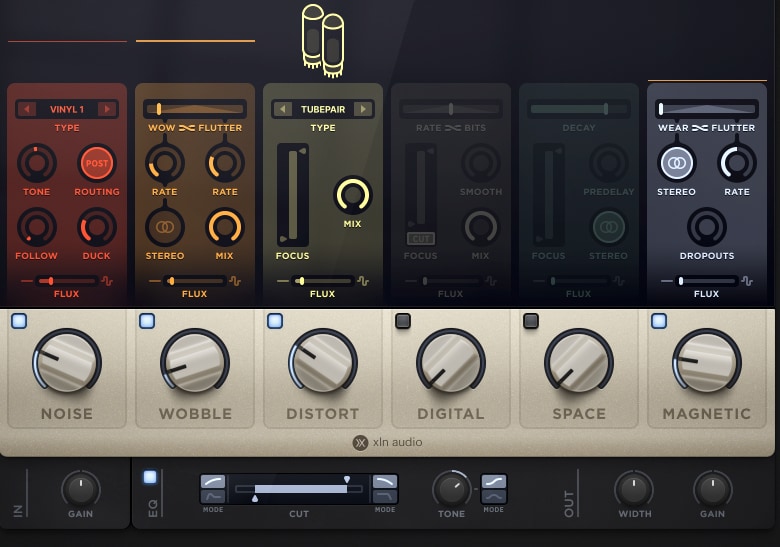Toggle the Wobble Stereo icon button

click(165, 227)
